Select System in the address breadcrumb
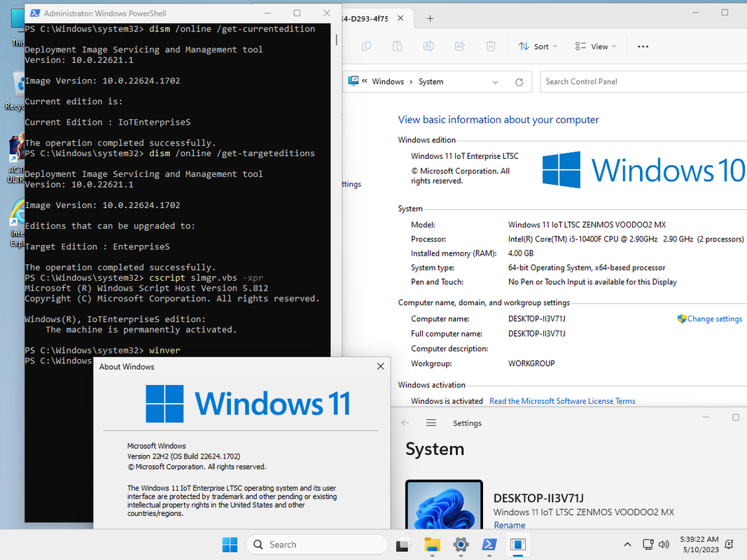Screen dimensions: 747x560 click(431, 81)
